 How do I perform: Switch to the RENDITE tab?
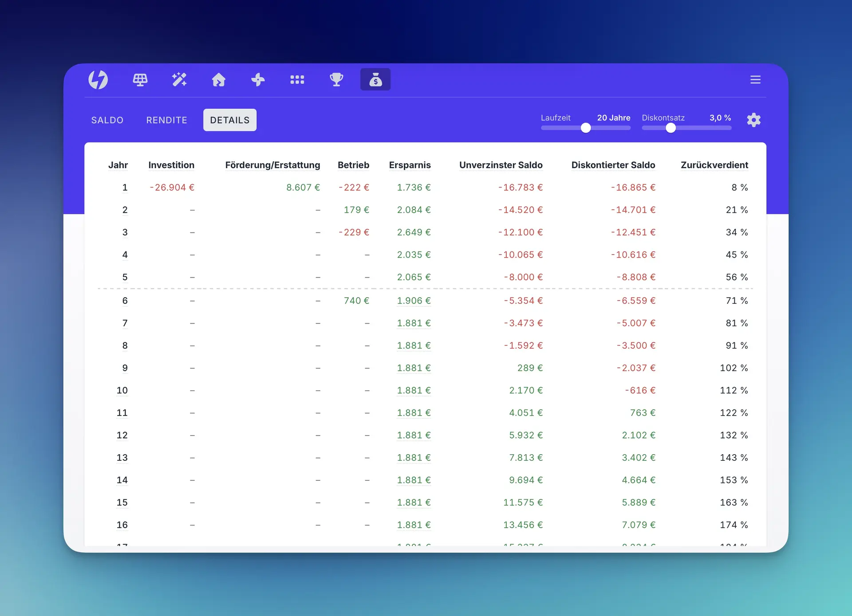point(167,120)
